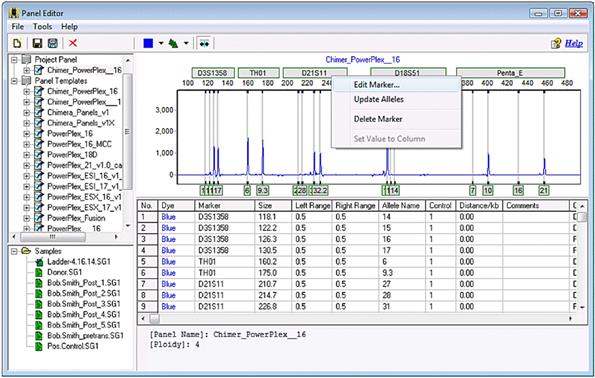Choose Edit Marker... from the context menu

tap(397, 85)
